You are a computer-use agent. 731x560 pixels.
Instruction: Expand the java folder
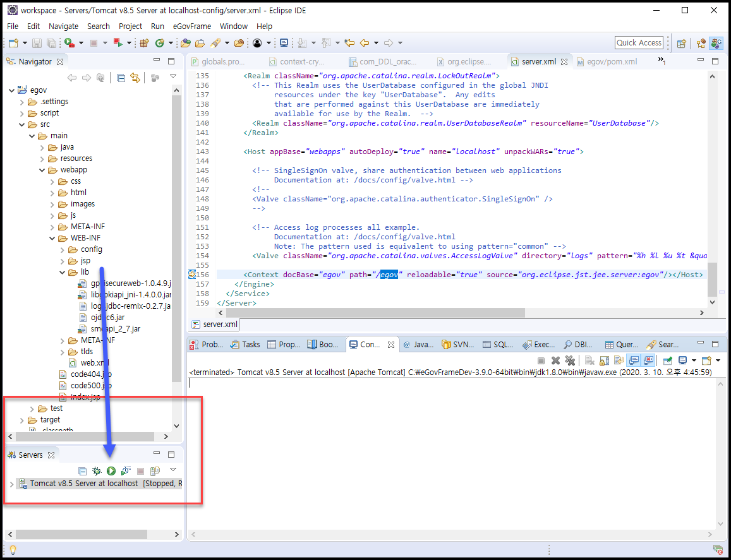tap(42, 147)
